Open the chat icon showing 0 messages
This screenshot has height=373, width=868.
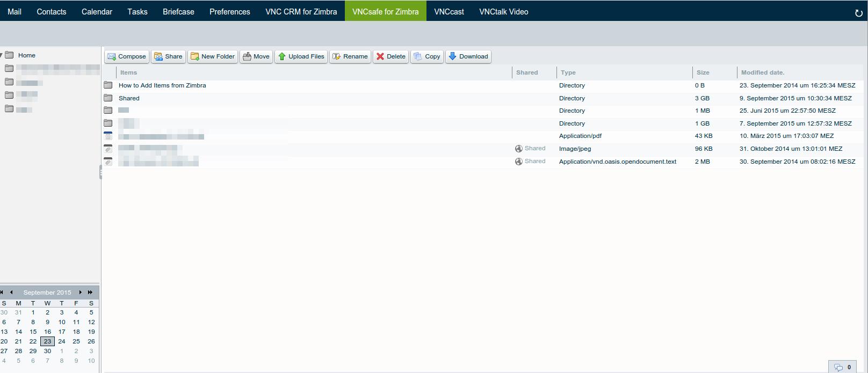tap(843, 367)
